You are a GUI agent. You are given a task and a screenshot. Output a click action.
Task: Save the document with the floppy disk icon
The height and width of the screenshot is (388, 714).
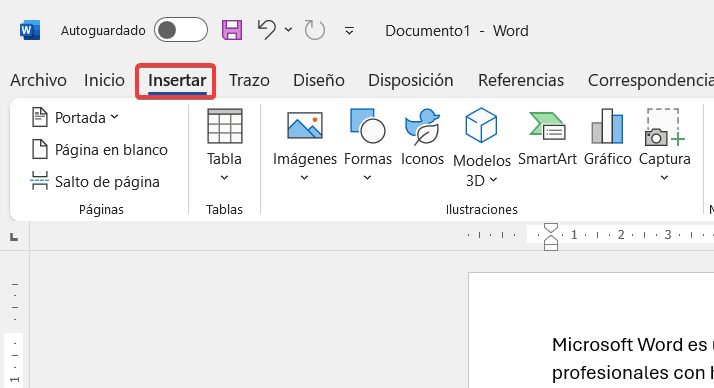(x=232, y=30)
